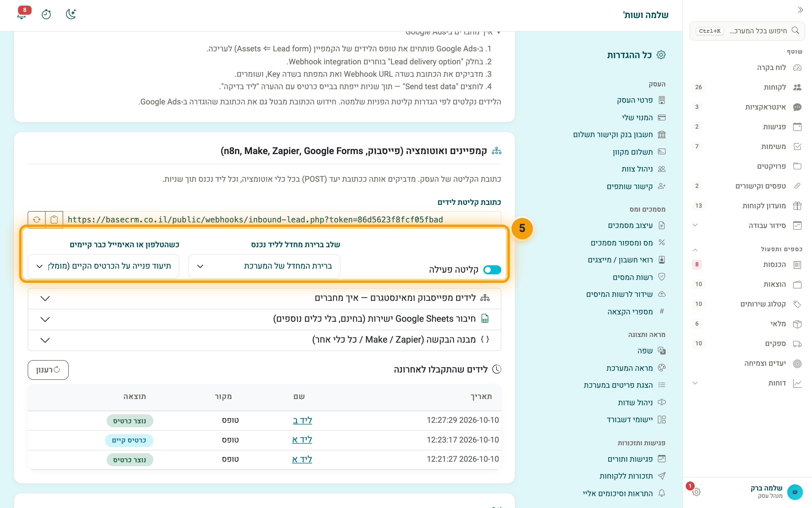Screen dimensions: 812x508
Task: Open the יעדים וצמיחה target icon
Action: pyautogui.click(x=797, y=364)
